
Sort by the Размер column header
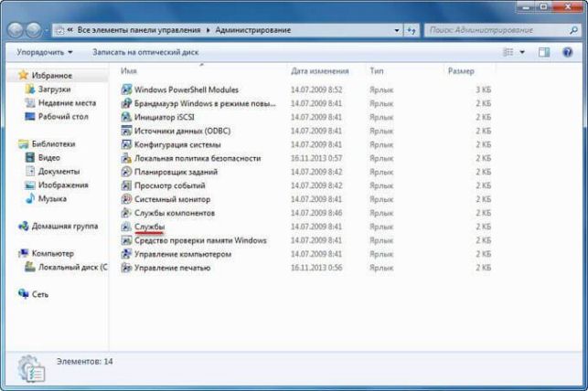coord(461,70)
